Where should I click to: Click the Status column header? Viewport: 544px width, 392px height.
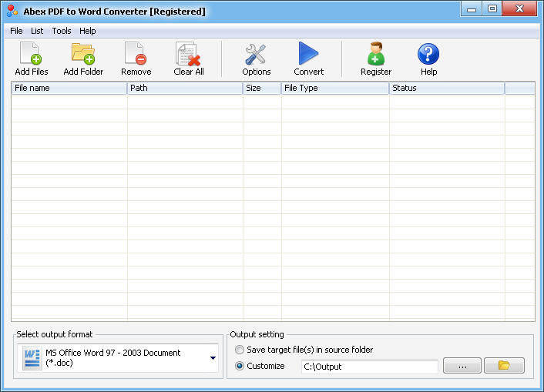pyautogui.click(x=447, y=88)
